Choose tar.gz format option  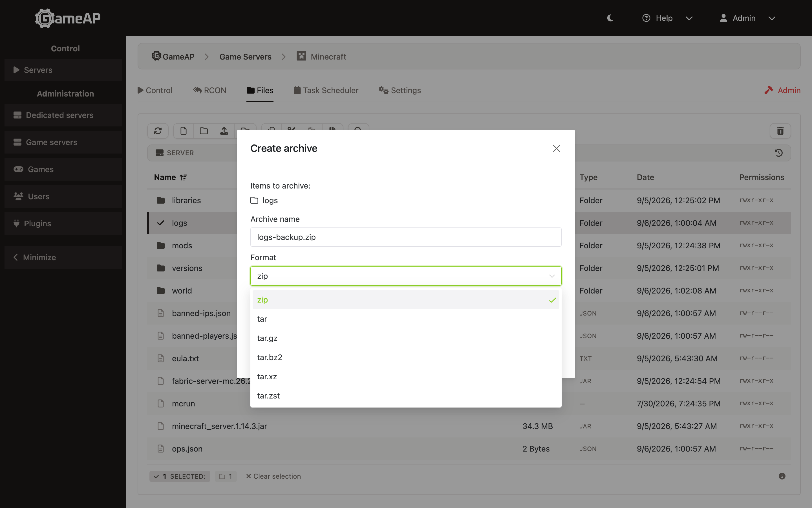(x=406, y=338)
